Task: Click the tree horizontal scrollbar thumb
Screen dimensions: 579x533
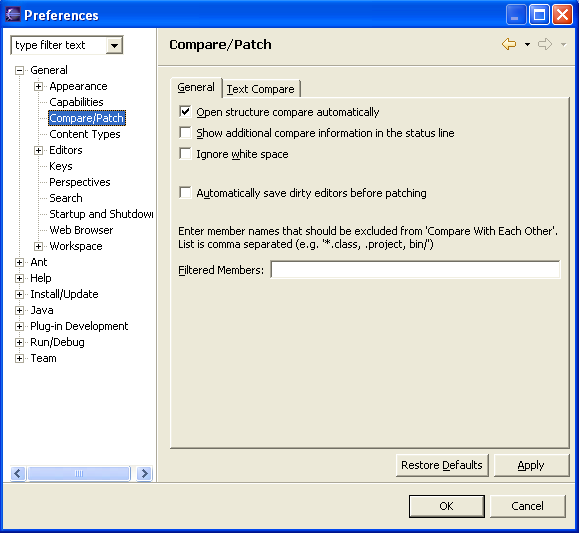Action: [79, 474]
